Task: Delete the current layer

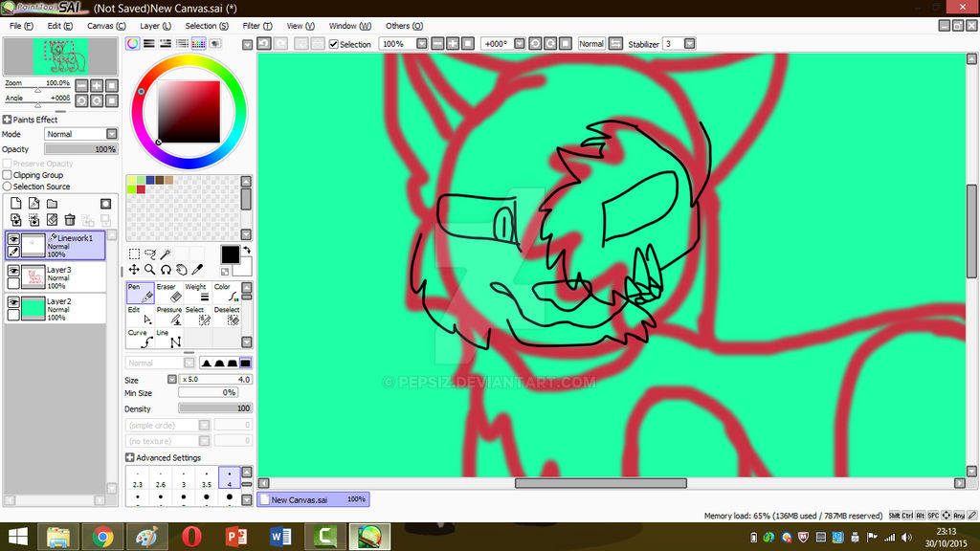Action: [70, 220]
